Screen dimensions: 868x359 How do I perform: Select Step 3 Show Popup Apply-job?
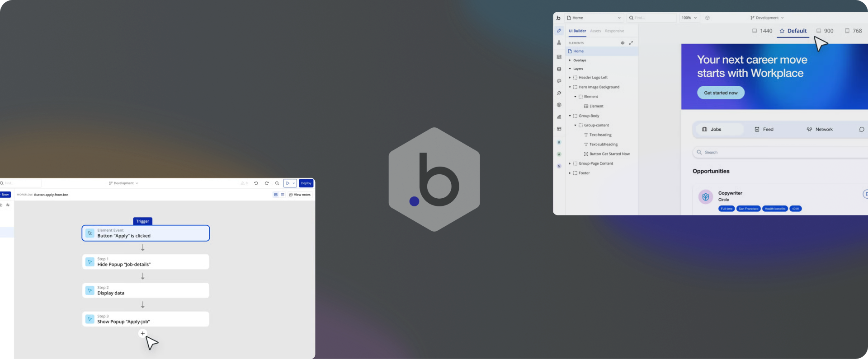pyautogui.click(x=146, y=319)
